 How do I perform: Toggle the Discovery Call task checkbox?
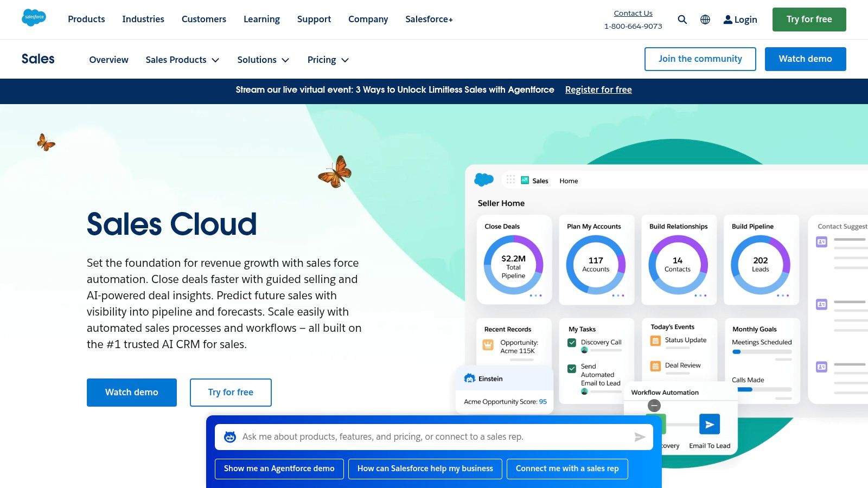(572, 343)
